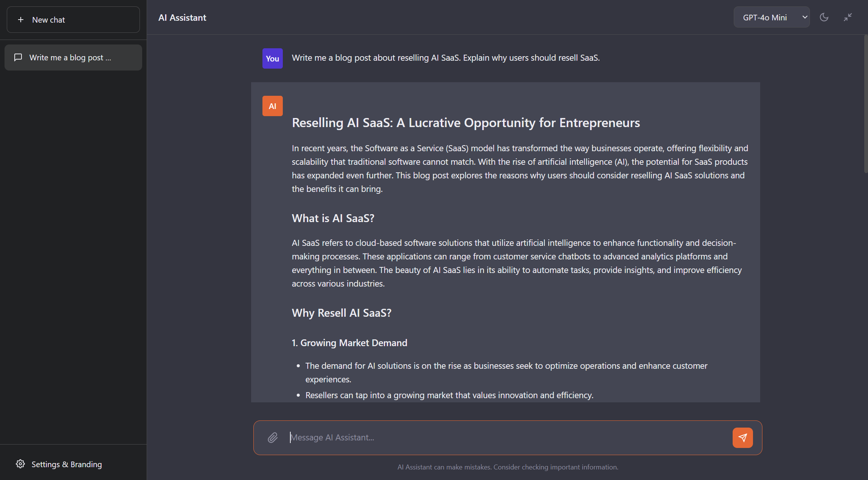The height and width of the screenshot is (480, 868).
Task: Click the 'What is AI SaaS?' heading
Action: coord(333,218)
